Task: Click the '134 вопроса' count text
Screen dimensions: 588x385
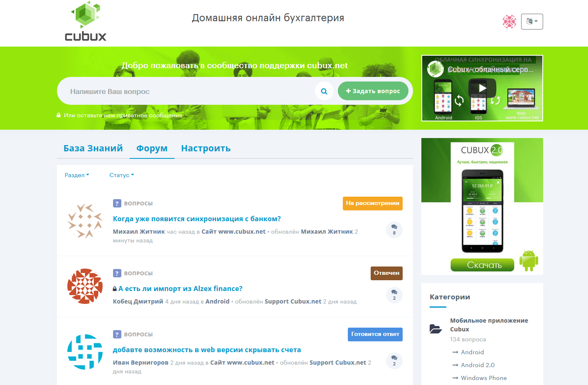Action: 468,339
